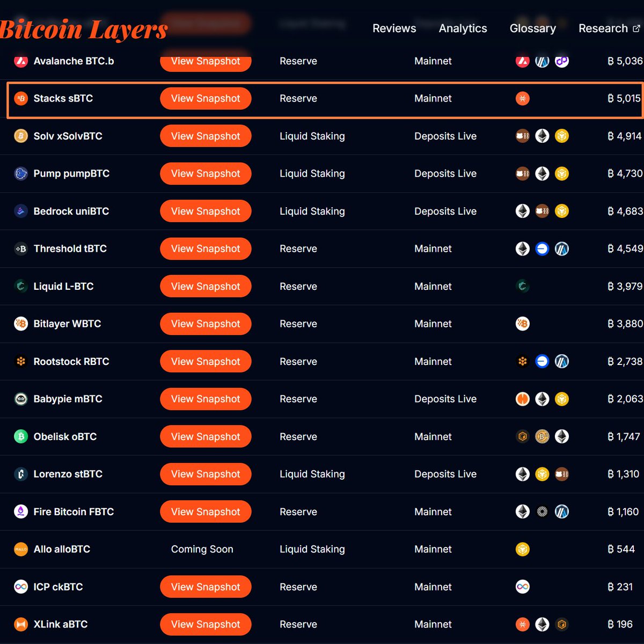This screenshot has height=644, width=644.
Task: View Snapshot for Lorenzo stBTC
Action: point(206,474)
